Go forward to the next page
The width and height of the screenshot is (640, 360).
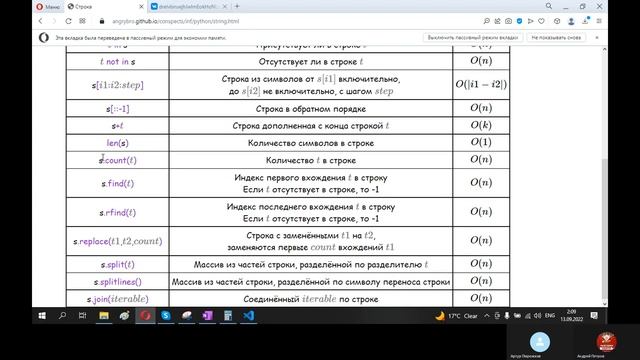pyautogui.click(x=53, y=21)
